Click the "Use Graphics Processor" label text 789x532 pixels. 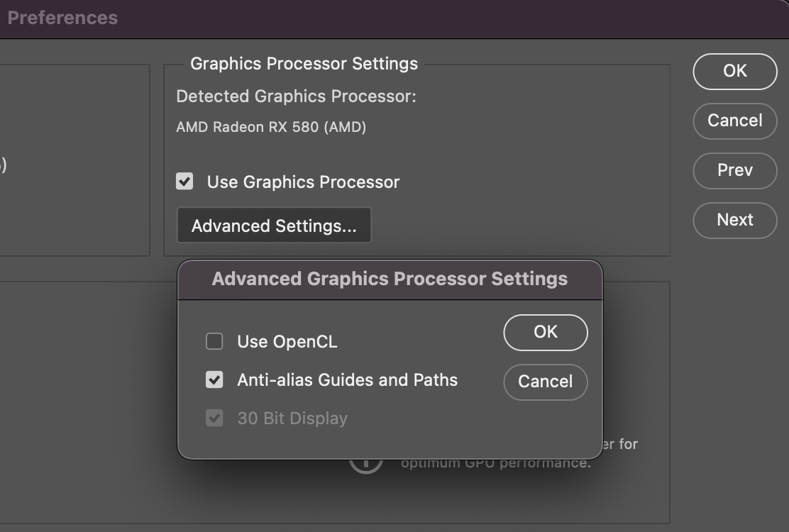coord(303,182)
